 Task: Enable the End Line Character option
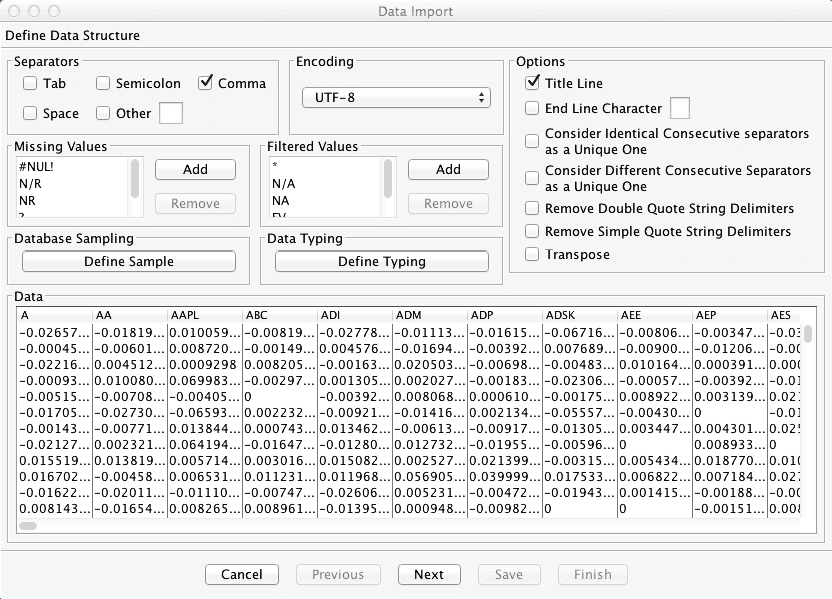pos(532,108)
